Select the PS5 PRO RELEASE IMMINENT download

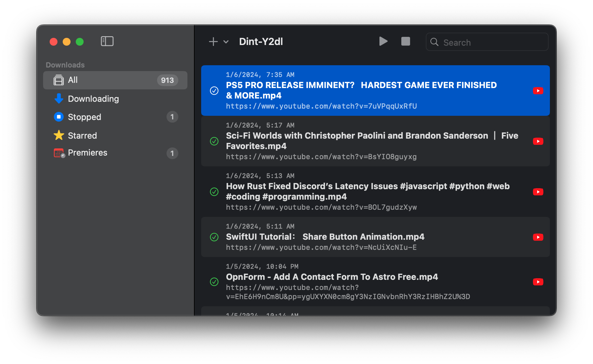click(376, 91)
